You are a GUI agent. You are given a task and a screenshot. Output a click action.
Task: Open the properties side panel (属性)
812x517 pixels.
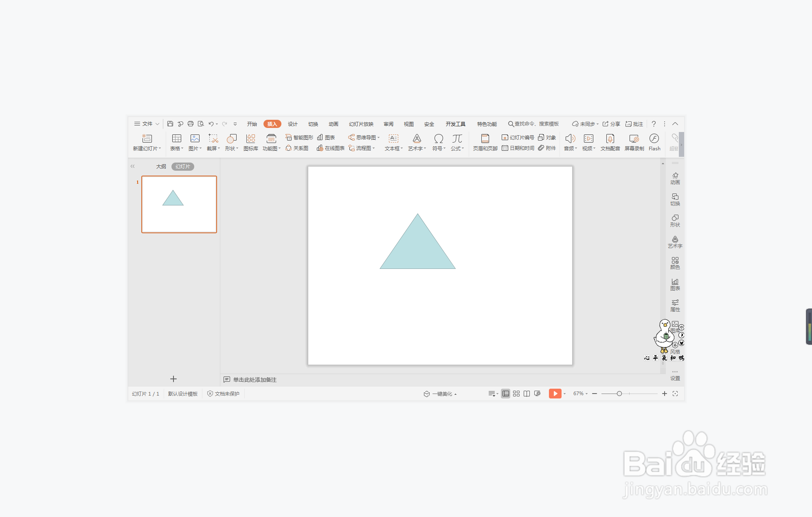click(675, 306)
